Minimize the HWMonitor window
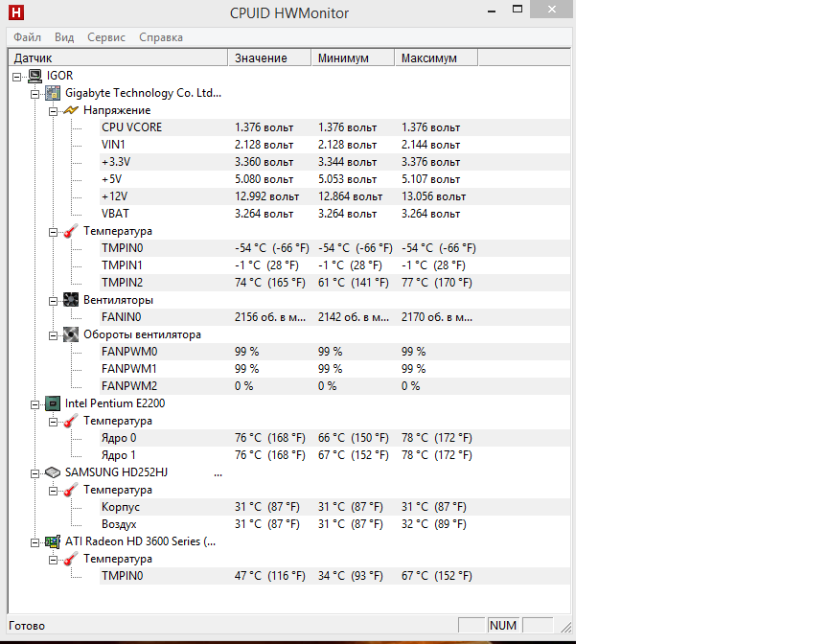Viewport: 828px width, 644px height. tap(492, 10)
